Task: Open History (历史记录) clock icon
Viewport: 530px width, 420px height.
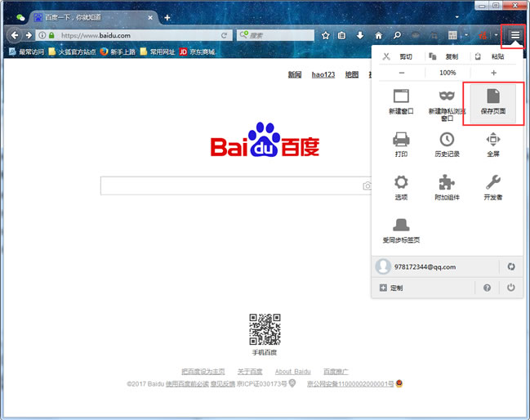Action: point(447,140)
